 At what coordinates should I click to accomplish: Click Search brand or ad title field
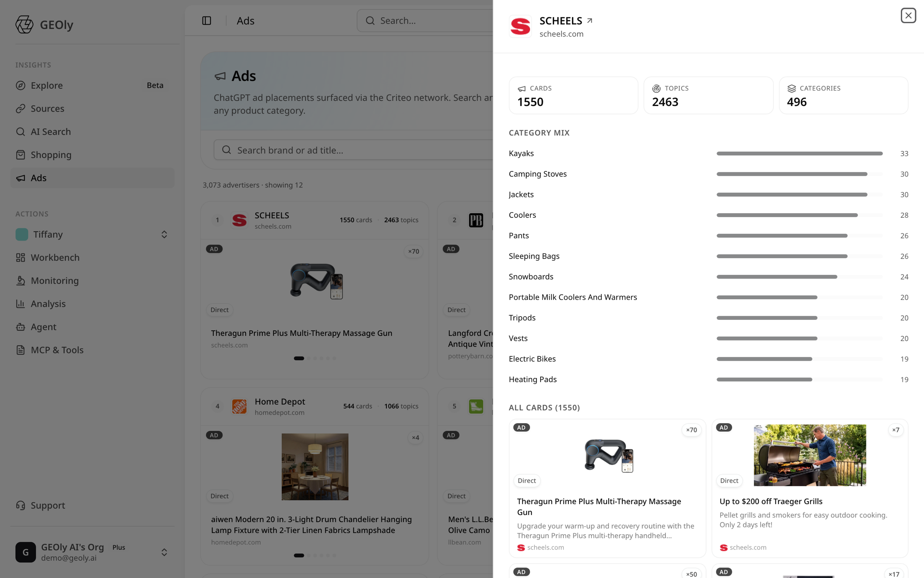[x=353, y=150]
